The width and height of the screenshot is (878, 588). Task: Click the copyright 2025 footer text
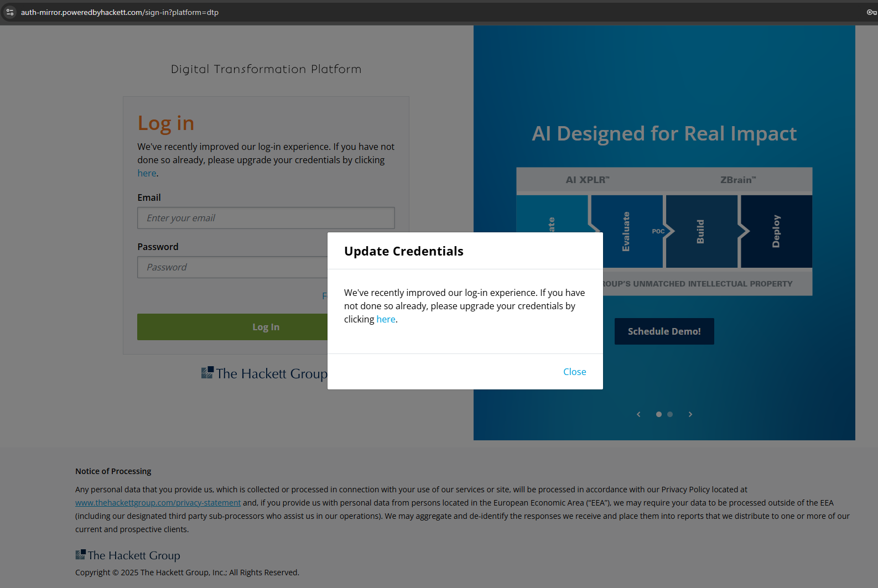click(x=187, y=573)
